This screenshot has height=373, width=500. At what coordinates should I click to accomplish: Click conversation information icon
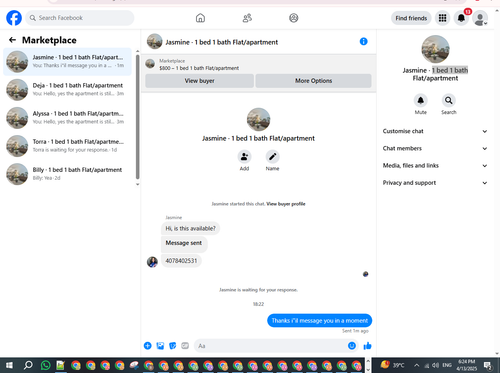tap(364, 41)
